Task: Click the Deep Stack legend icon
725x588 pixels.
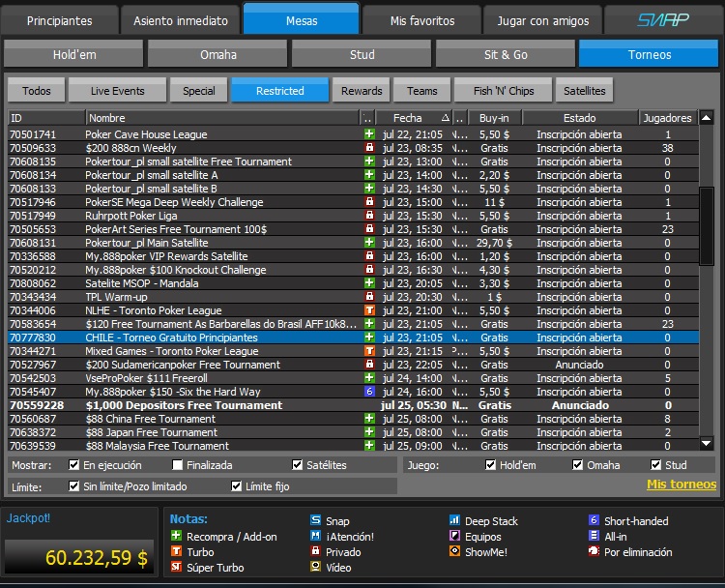Action: 455,521
